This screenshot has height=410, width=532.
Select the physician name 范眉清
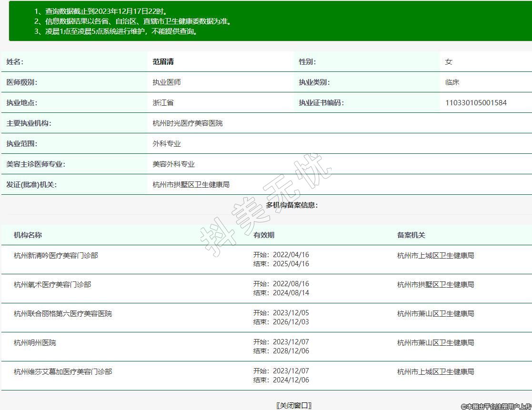point(163,62)
